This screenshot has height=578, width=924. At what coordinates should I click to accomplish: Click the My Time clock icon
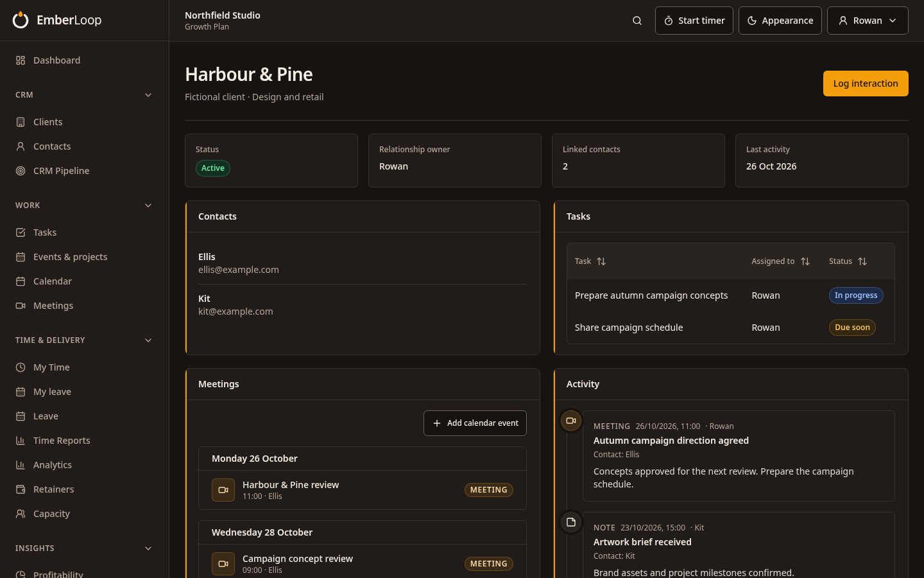click(x=21, y=367)
